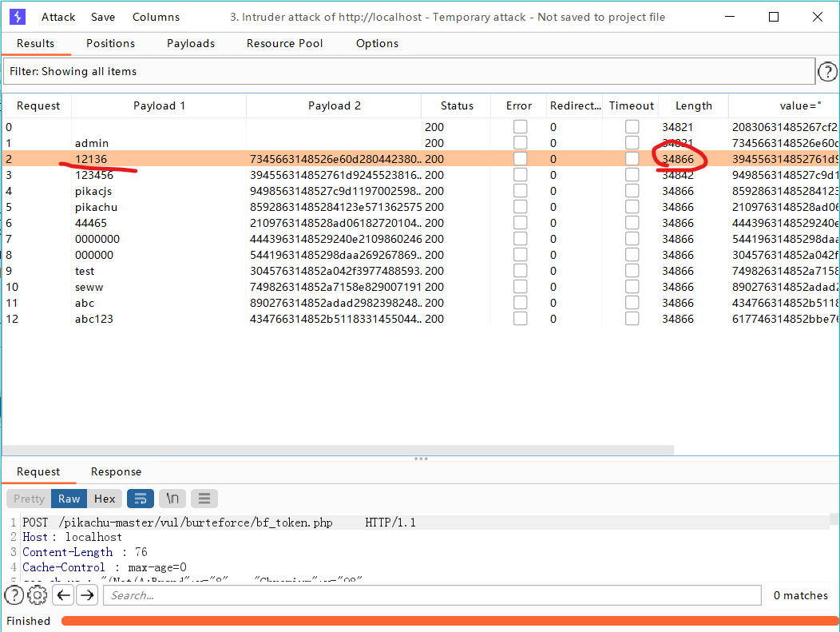This screenshot has height=632, width=840.
Task: Click Length value 34842 in 123456 row
Action: click(x=678, y=175)
